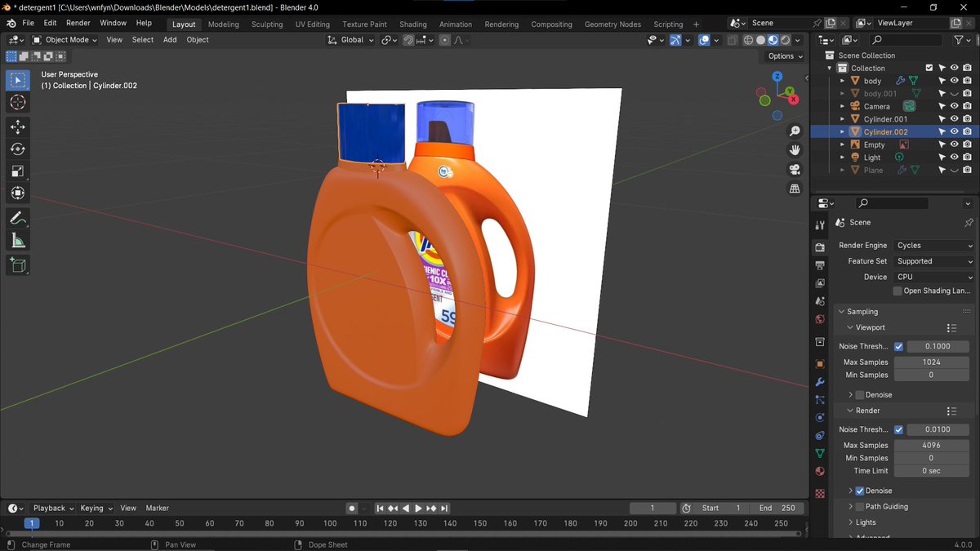Toggle visibility eye for Camera object
Image resolution: width=980 pixels, height=551 pixels.
pyautogui.click(x=954, y=106)
